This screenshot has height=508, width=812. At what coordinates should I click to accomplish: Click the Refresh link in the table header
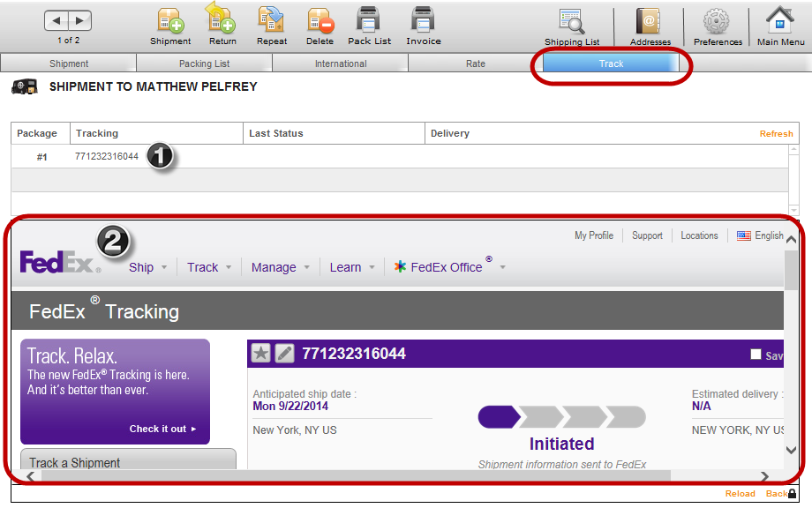tap(776, 133)
